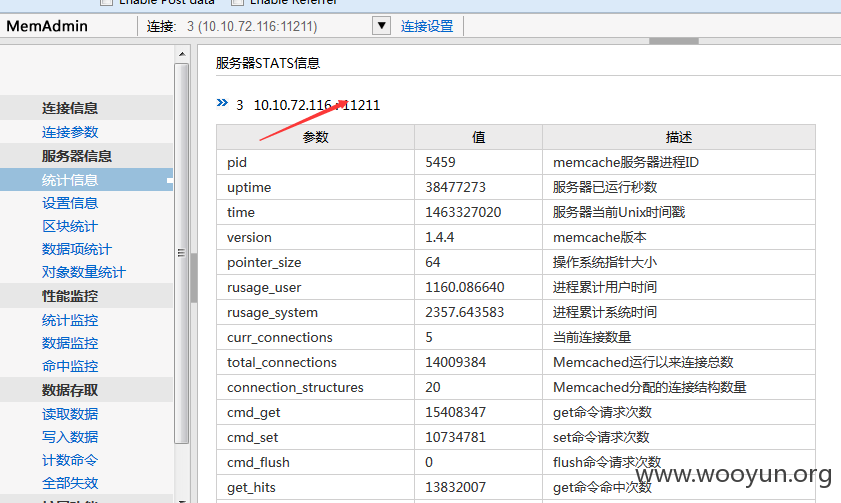
Task: Open 设置信息 in sidebar
Action: (x=70, y=203)
